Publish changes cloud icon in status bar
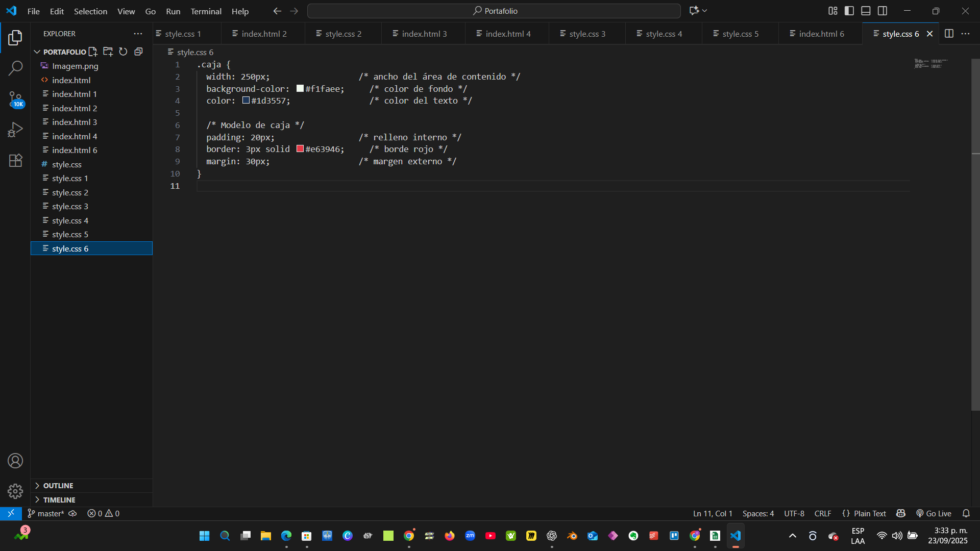Image resolution: width=980 pixels, height=551 pixels. pyautogui.click(x=72, y=513)
